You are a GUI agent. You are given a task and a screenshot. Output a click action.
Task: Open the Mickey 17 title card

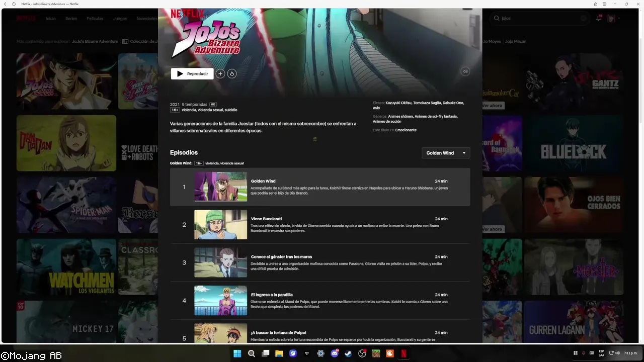click(x=66, y=322)
